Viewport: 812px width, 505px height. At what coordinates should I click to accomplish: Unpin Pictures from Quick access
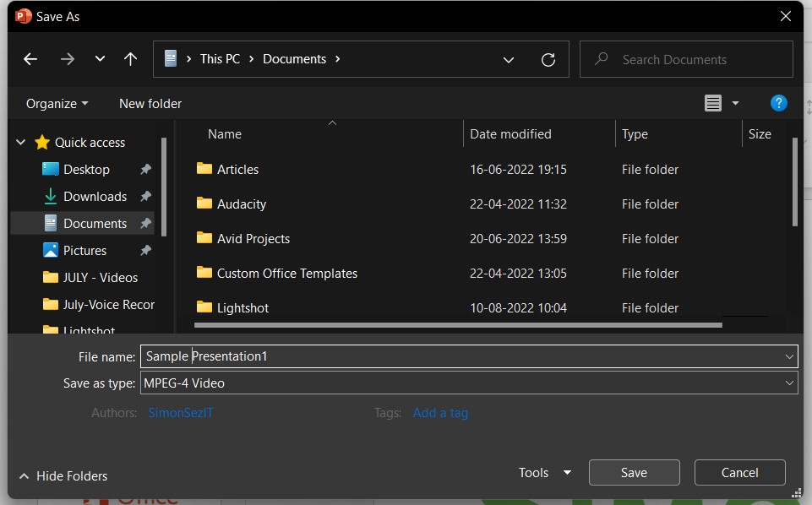145,250
